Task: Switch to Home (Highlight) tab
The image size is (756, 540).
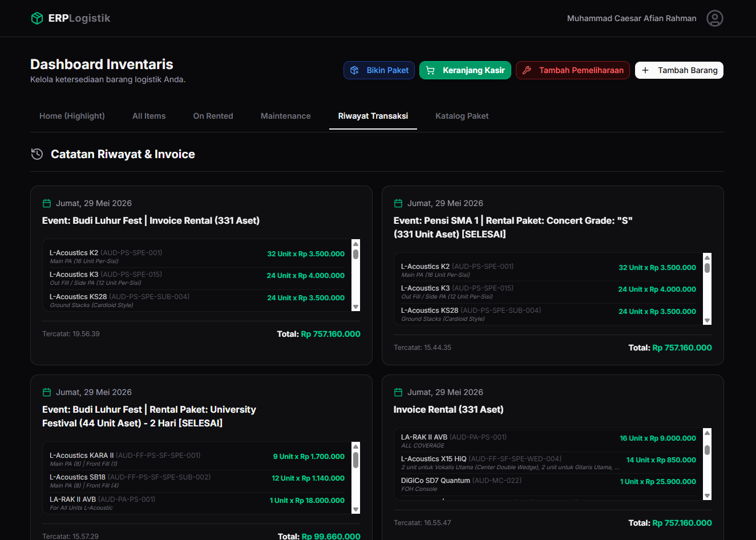Action: (72, 116)
